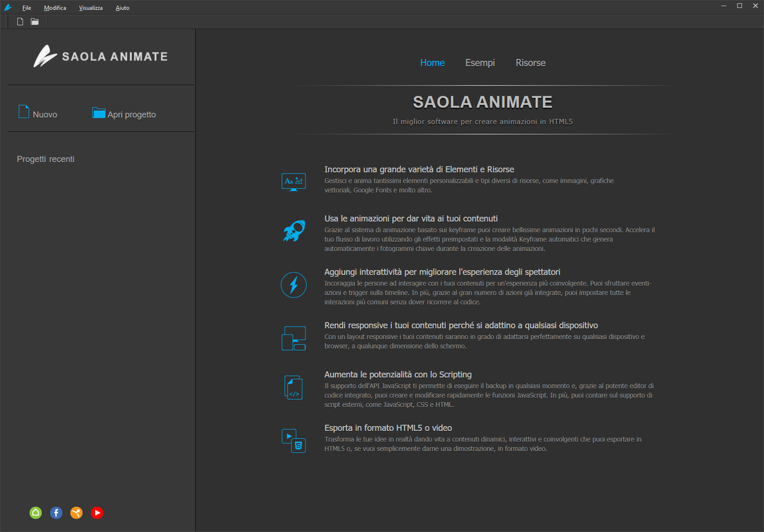Click the 'Trasforma le tue idee' description
The image size is (764, 532).
[x=482, y=444]
